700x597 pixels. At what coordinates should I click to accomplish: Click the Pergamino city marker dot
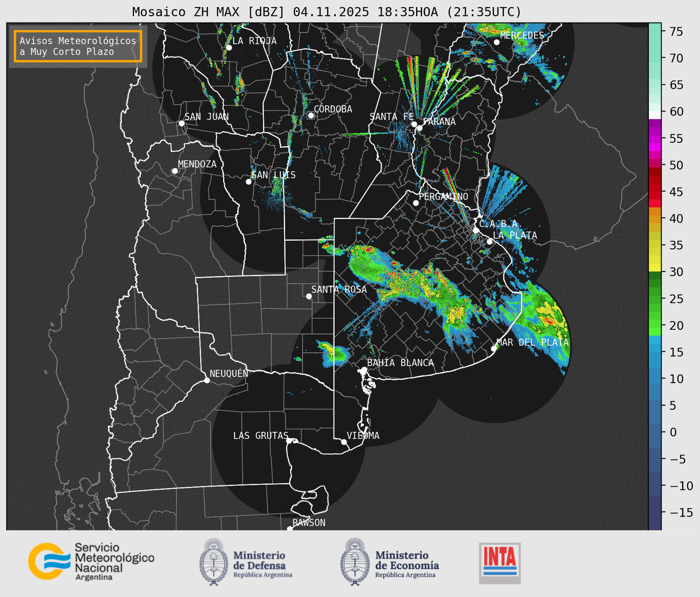pyautogui.click(x=416, y=203)
